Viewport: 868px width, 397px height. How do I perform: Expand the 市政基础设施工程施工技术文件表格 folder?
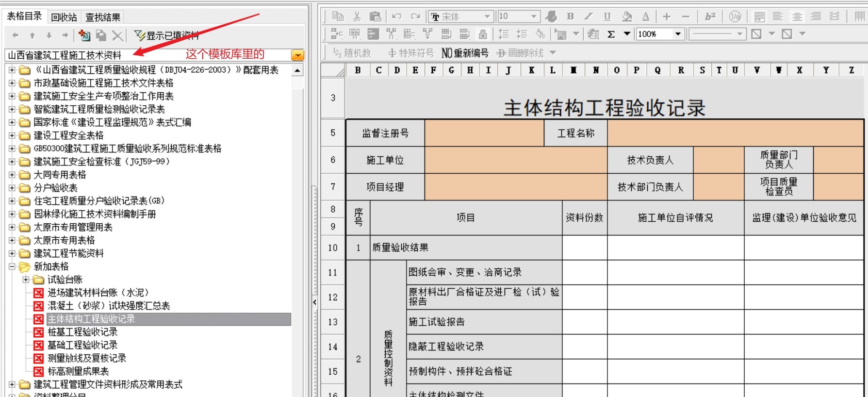[12, 83]
